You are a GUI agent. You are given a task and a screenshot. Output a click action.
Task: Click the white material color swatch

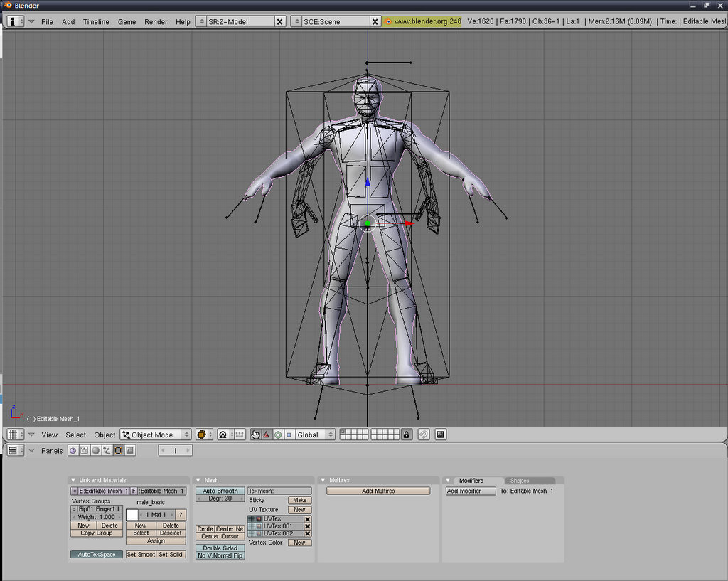(132, 515)
